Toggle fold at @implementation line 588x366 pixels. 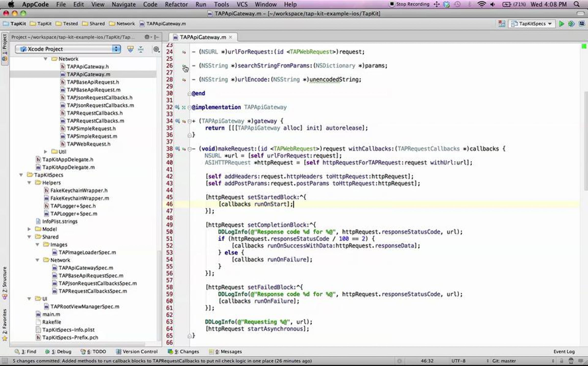(189, 107)
